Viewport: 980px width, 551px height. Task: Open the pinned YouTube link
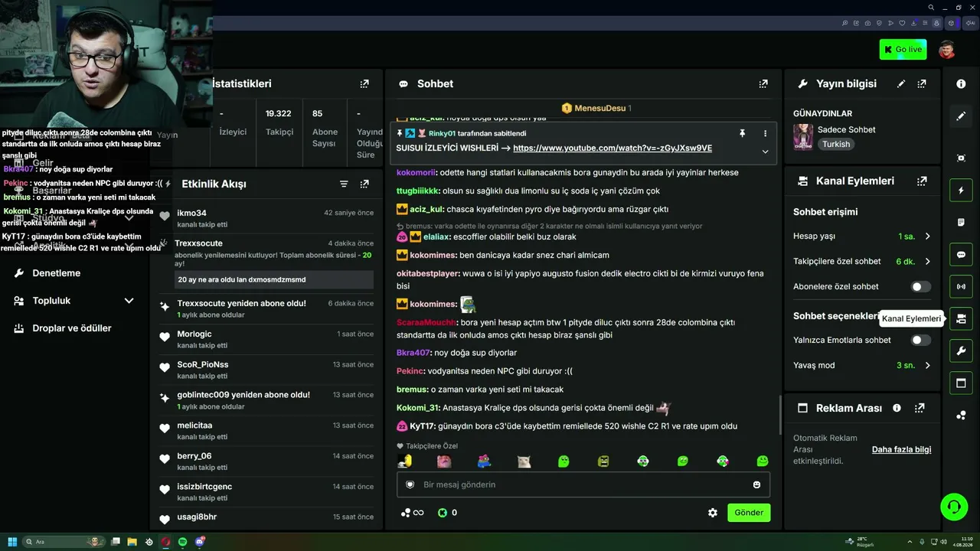tap(612, 148)
